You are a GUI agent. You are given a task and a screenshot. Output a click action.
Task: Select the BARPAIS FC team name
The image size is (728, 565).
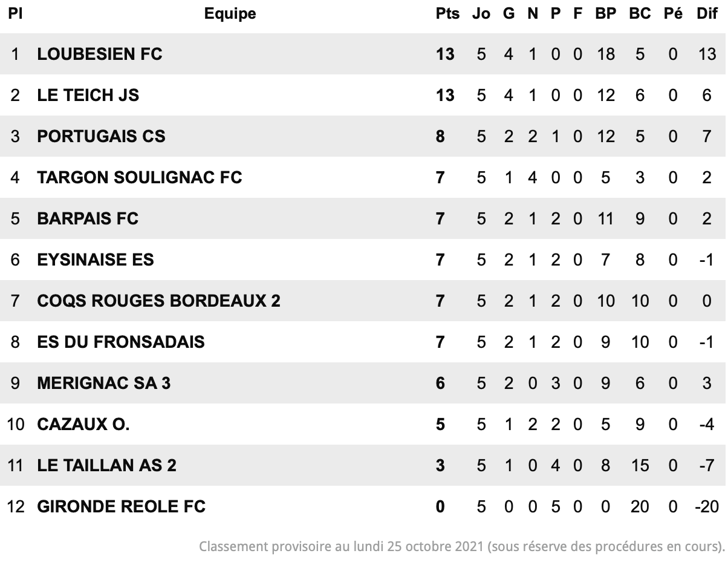(88, 219)
